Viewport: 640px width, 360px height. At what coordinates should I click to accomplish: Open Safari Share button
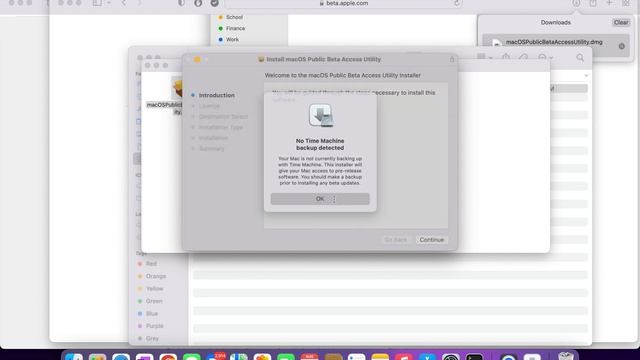point(593,3)
